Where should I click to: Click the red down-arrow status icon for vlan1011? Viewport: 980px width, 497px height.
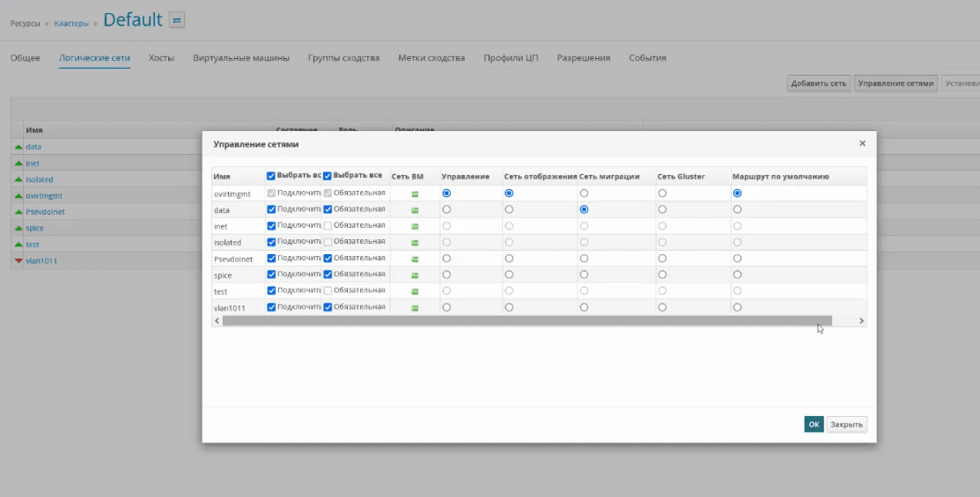tap(18, 260)
